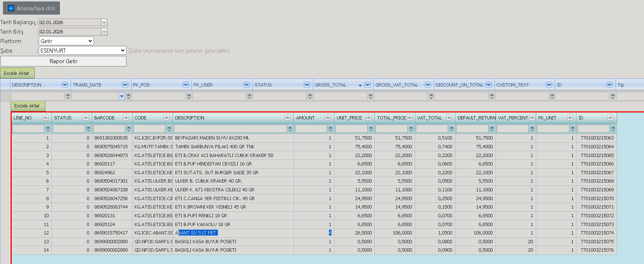The width and height of the screenshot is (644, 264).
Task: Sort by the TOTAL_PRICE column header
Action: coord(391,118)
